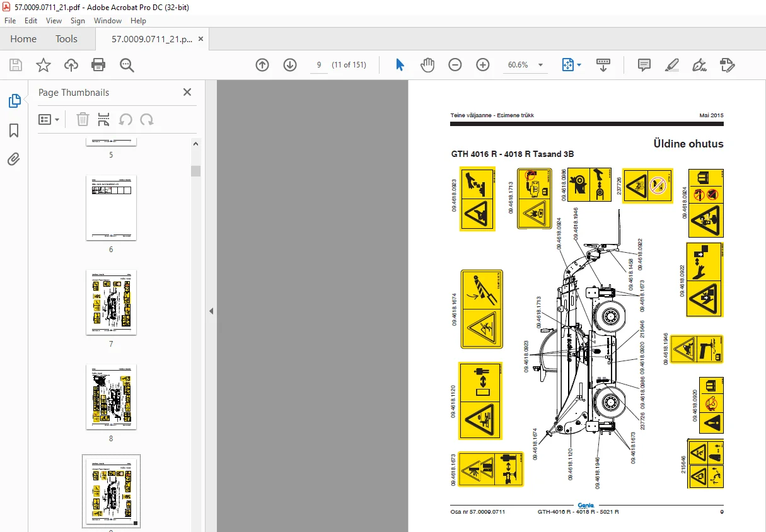This screenshot has width=766, height=532.
Task: Select page 6 thumbnail
Action: [x=111, y=208]
